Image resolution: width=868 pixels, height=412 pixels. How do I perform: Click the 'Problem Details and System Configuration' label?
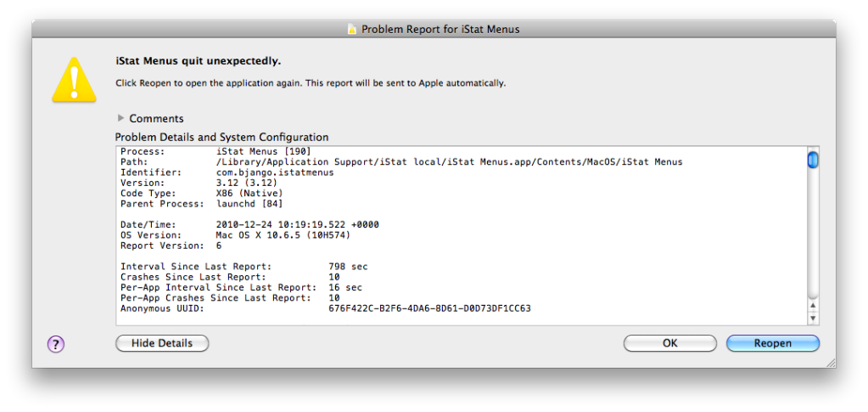click(222, 137)
